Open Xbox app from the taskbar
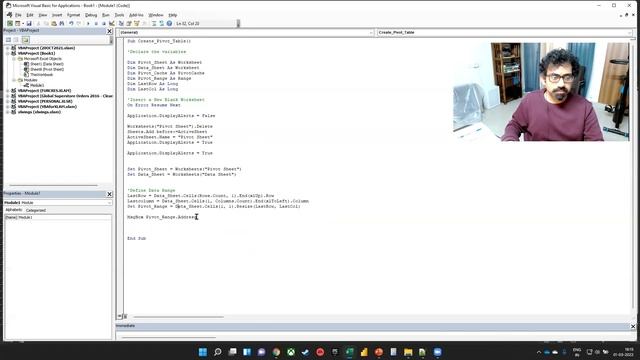Screen dimensions: 640x360 point(291,352)
